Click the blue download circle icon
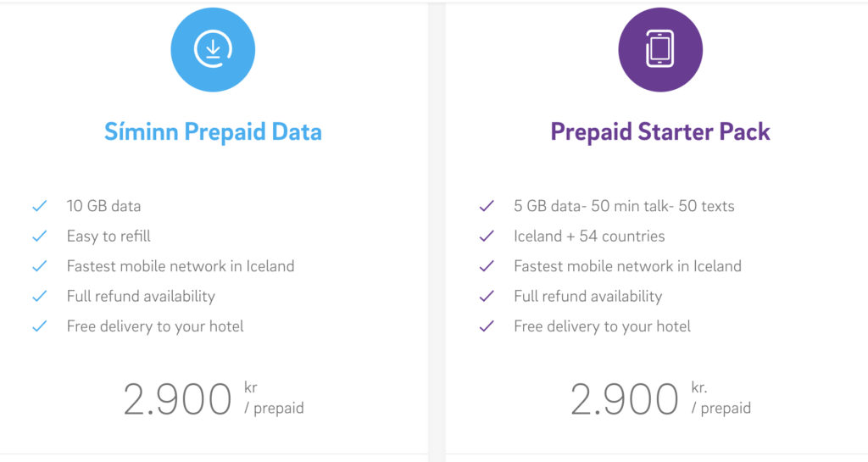The image size is (868, 462). (213, 50)
